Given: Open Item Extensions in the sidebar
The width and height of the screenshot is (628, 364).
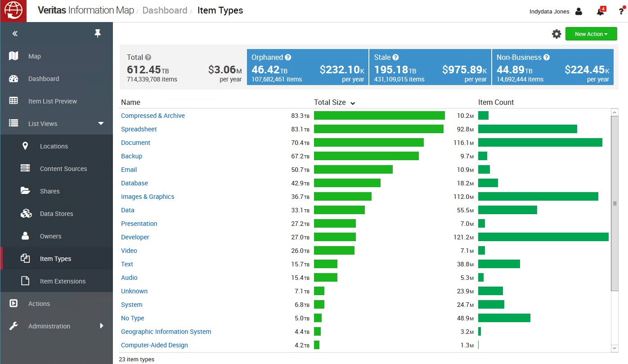Looking at the screenshot, I should tap(63, 281).
